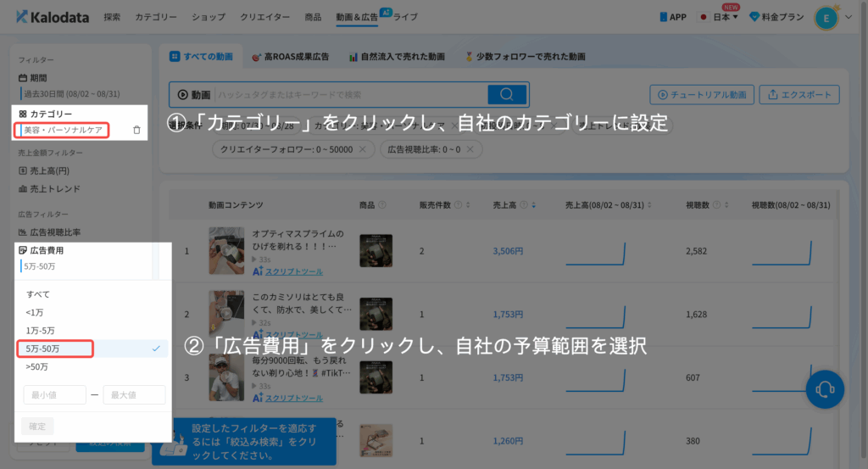Click 商品 column help icon
The image size is (868, 469).
coord(382,205)
